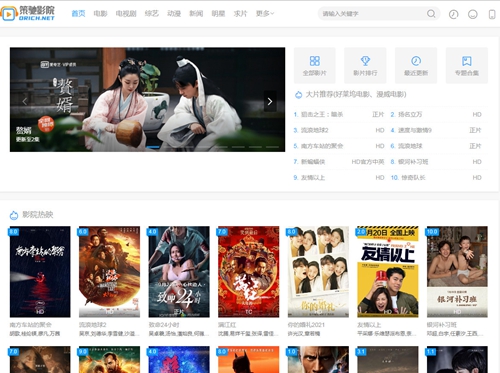Click the site logo play icon
Image resolution: width=500 pixels, height=373 pixels.
click(9, 14)
